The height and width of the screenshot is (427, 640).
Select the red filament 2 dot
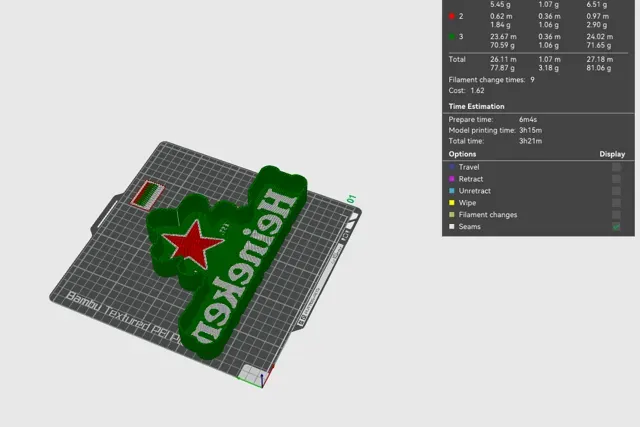(451, 16)
